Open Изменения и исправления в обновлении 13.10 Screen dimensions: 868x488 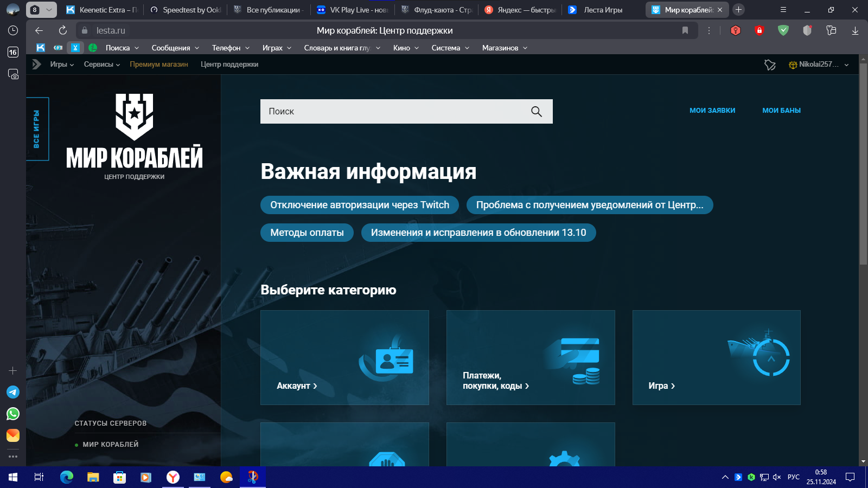478,233
